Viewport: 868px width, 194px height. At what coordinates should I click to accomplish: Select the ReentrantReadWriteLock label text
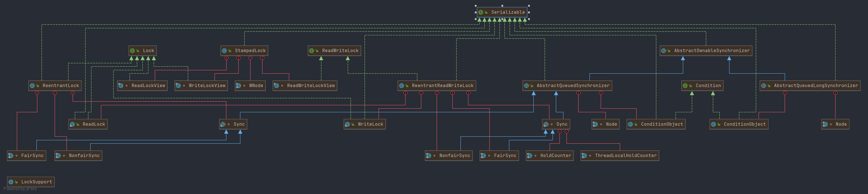pos(443,86)
